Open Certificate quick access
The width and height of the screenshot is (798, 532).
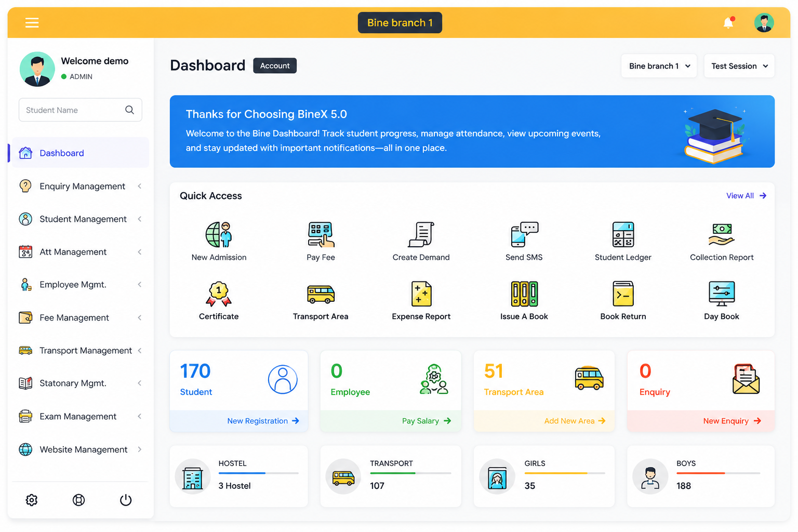pos(219,301)
